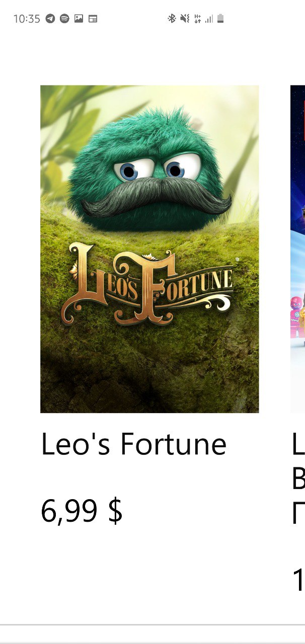Tap the 10:35 clock in status bar
This screenshot has height=644, width=305.
point(27,19)
